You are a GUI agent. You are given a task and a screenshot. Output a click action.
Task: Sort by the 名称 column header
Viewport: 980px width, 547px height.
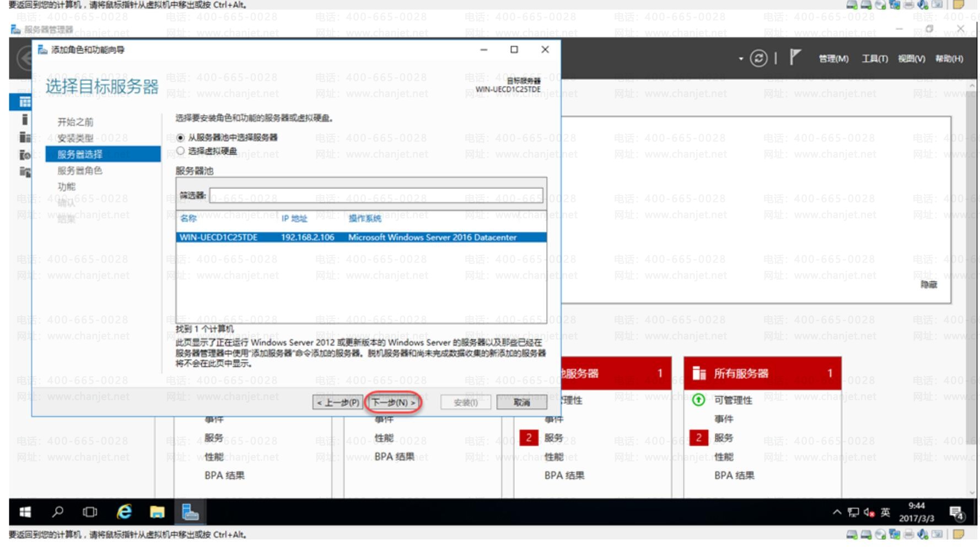pos(189,218)
